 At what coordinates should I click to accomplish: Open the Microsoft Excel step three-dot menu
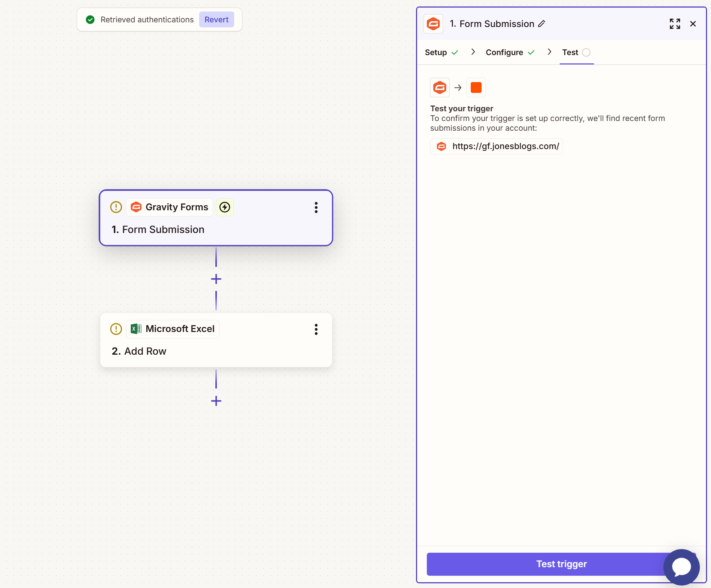pyautogui.click(x=316, y=329)
